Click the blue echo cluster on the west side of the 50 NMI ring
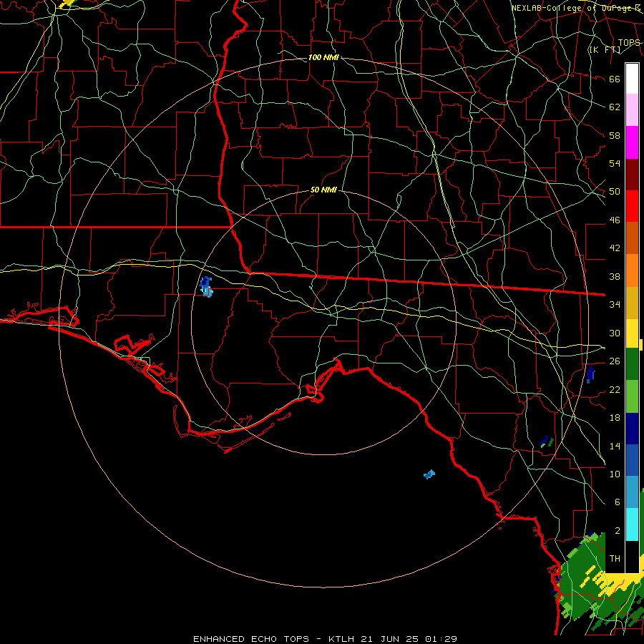 coord(206,287)
